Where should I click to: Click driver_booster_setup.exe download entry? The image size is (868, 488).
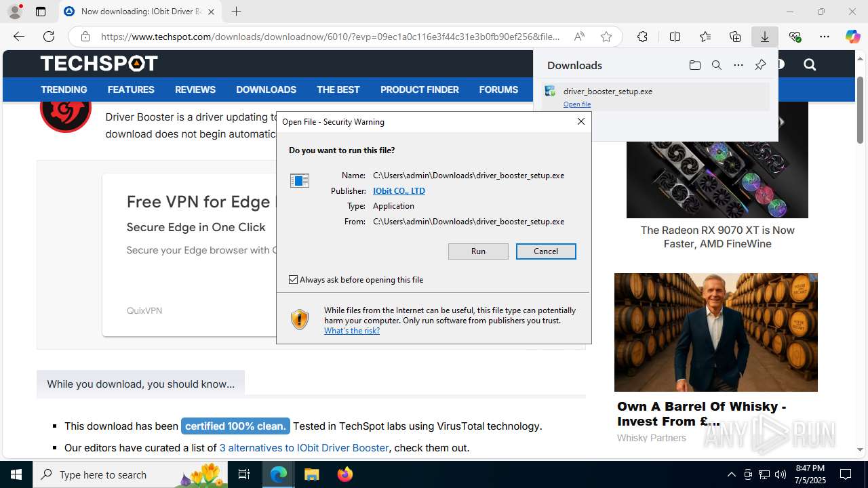655,96
